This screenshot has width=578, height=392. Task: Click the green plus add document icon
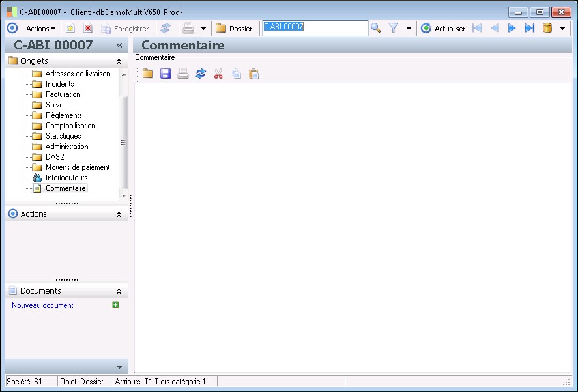pyautogui.click(x=115, y=305)
